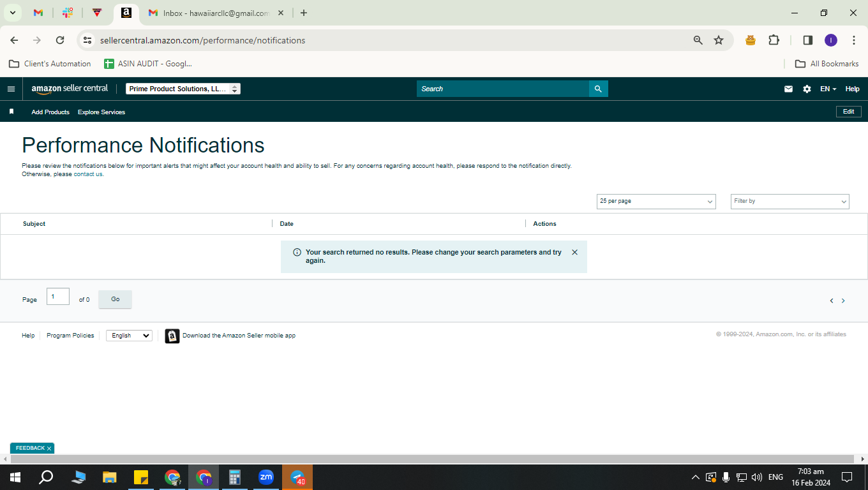Click the browser reload button
This screenshot has height=490, width=868.
click(60, 40)
